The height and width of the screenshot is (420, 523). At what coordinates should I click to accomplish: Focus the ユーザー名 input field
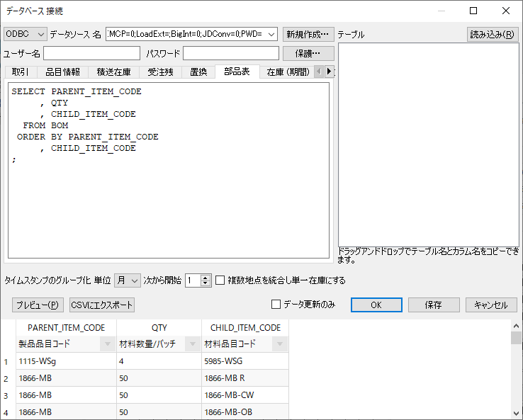(x=91, y=53)
